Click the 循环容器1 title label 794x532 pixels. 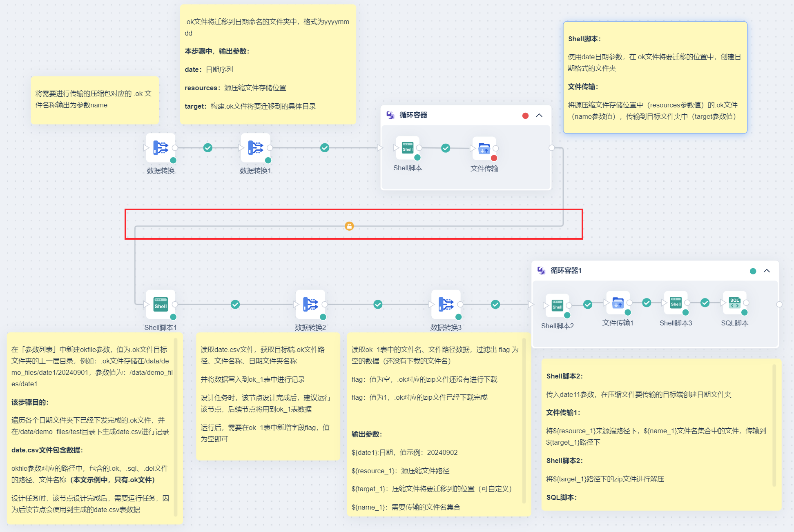[566, 270]
